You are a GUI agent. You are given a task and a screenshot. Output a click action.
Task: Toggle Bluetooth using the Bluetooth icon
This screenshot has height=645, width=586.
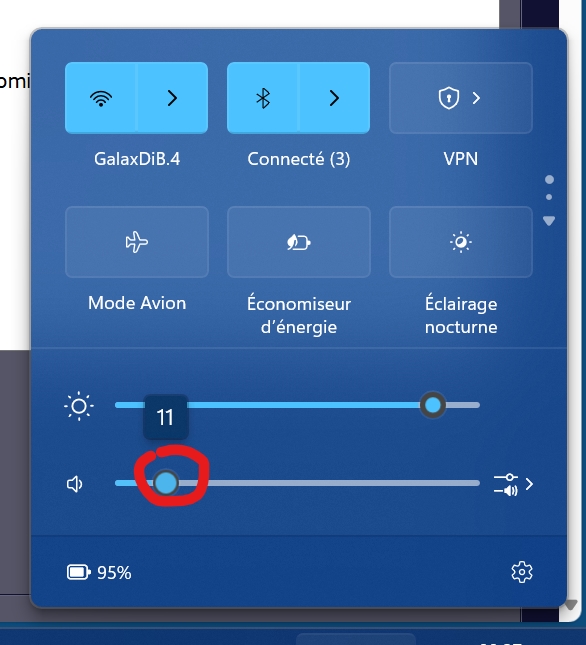click(262, 98)
